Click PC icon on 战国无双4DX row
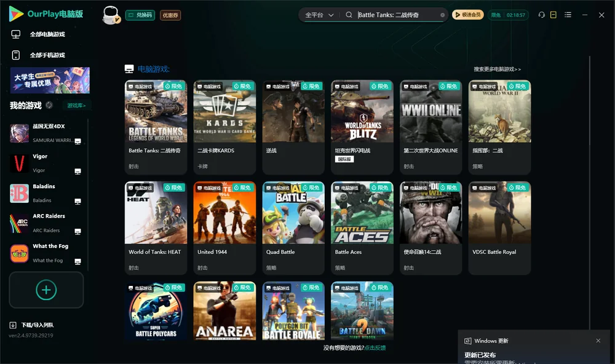The width and height of the screenshot is (615, 364). (77, 141)
